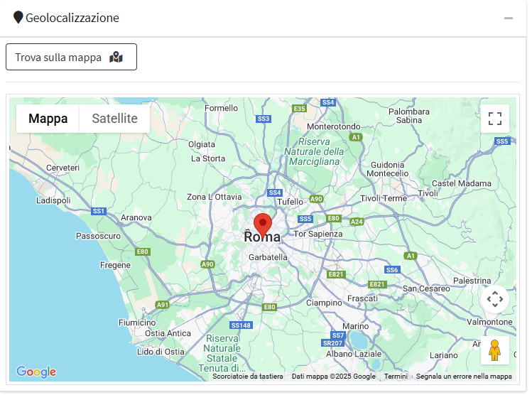Click the SS148 road shield
The height and width of the screenshot is (395, 532).
[241, 325]
